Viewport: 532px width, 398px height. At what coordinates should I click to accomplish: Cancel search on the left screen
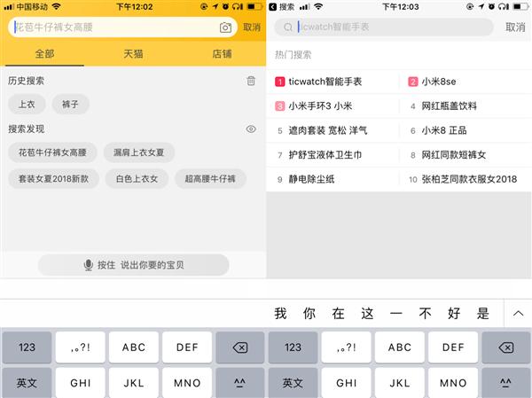click(x=252, y=27)
